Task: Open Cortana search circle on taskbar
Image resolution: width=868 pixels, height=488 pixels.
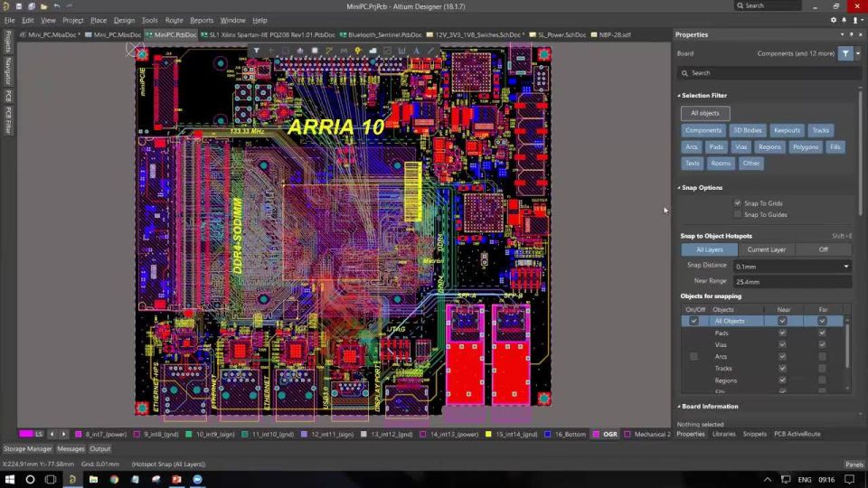Action: [x=30, y=479]
